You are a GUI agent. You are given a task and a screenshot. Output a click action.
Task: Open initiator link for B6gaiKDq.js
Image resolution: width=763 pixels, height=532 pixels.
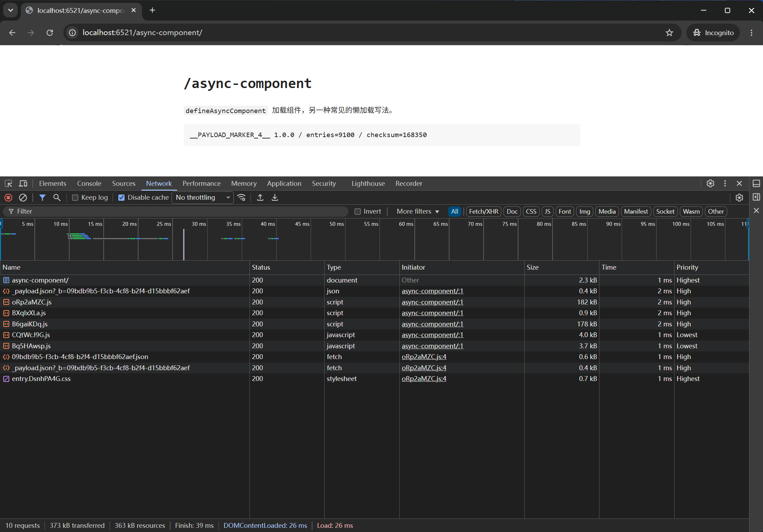point(432,324)
